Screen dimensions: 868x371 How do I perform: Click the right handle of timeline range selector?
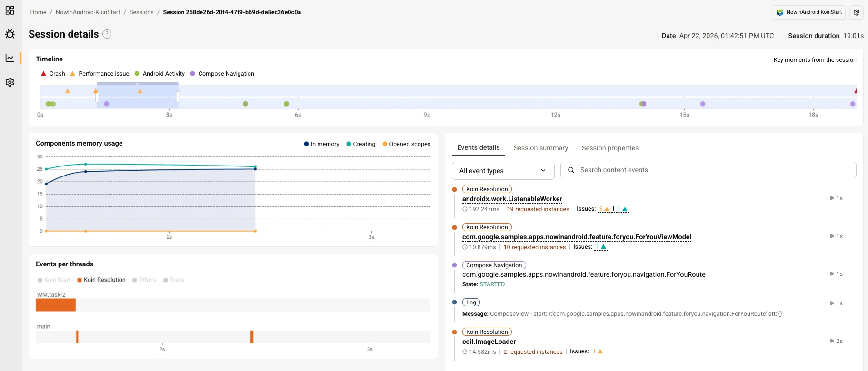[178, 97]
